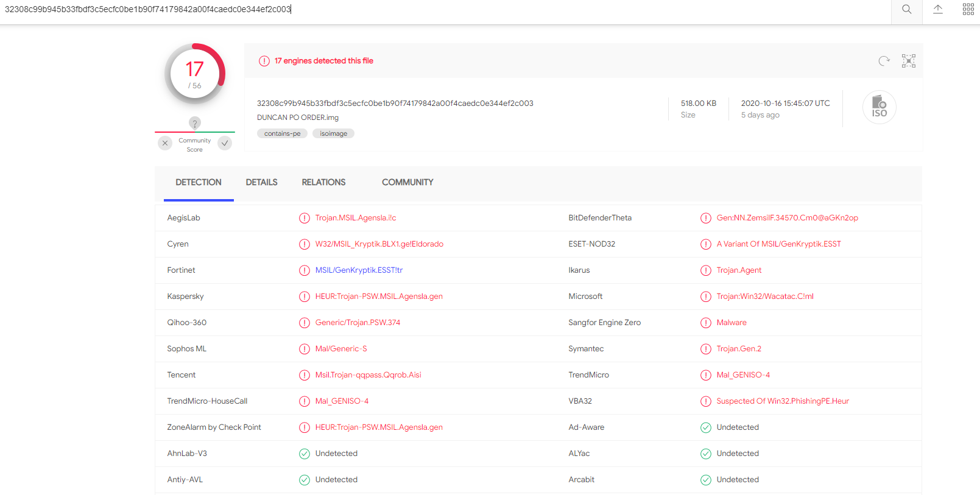Click the VBA32 red alert icon
980x495 pixels.
pyautogui.click(x=706, y=401)
